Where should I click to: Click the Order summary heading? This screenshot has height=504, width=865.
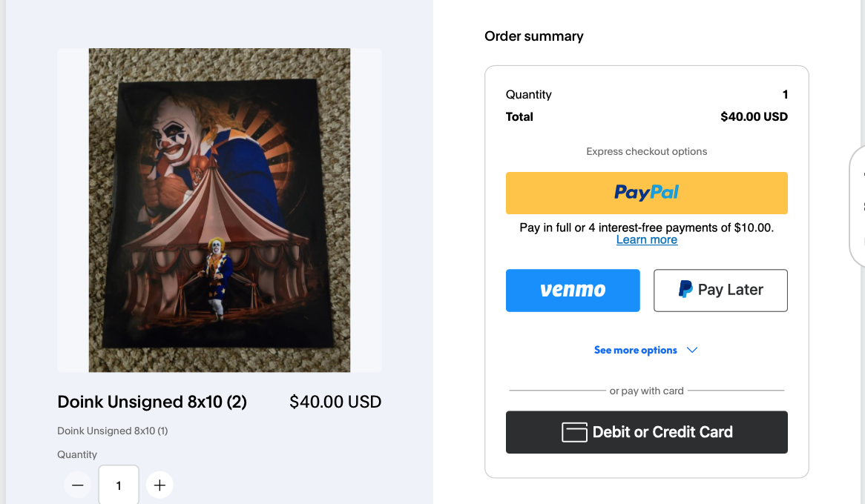point(534,36)
